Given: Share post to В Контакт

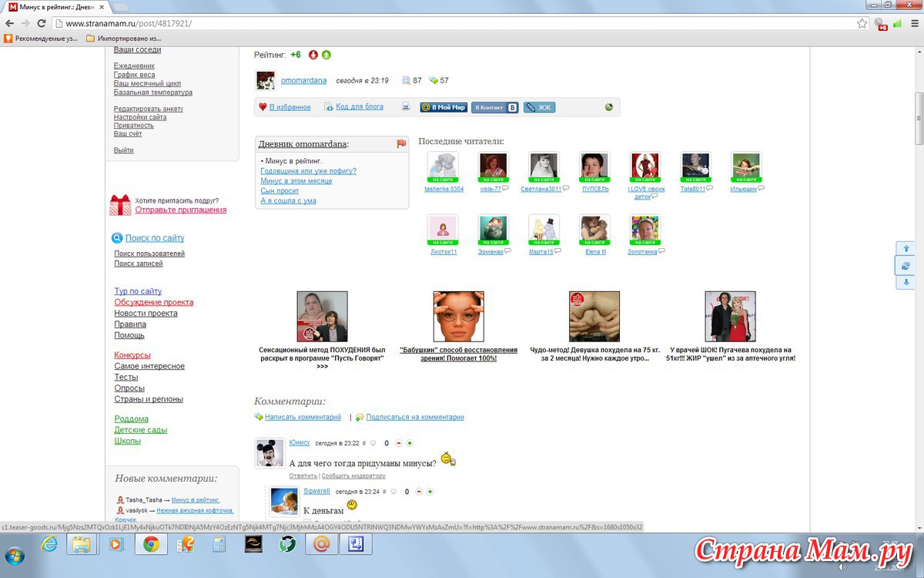Looking at the screenshot, I should point(495,108).
